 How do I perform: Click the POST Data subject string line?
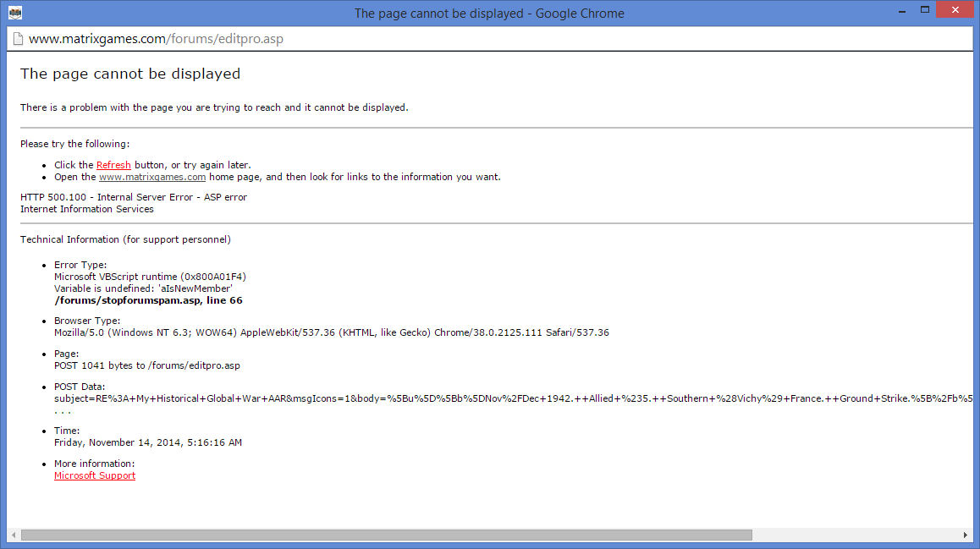[x=513, y=398]
